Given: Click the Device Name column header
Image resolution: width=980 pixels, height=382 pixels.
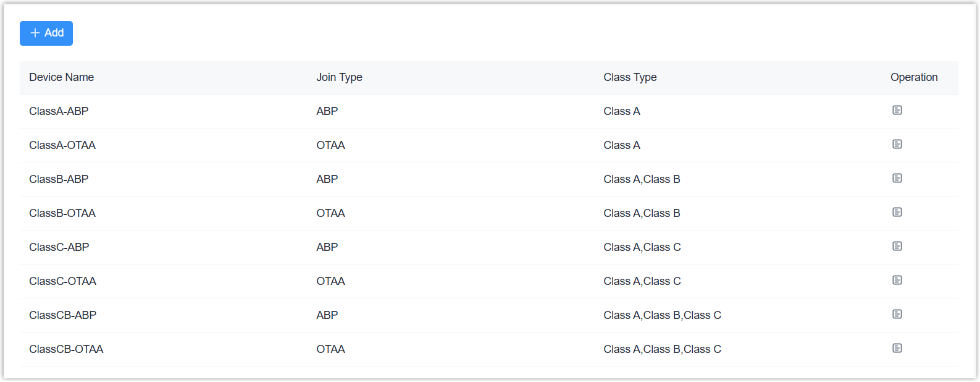Looking at the screenshot, I should tap(62, 77).
